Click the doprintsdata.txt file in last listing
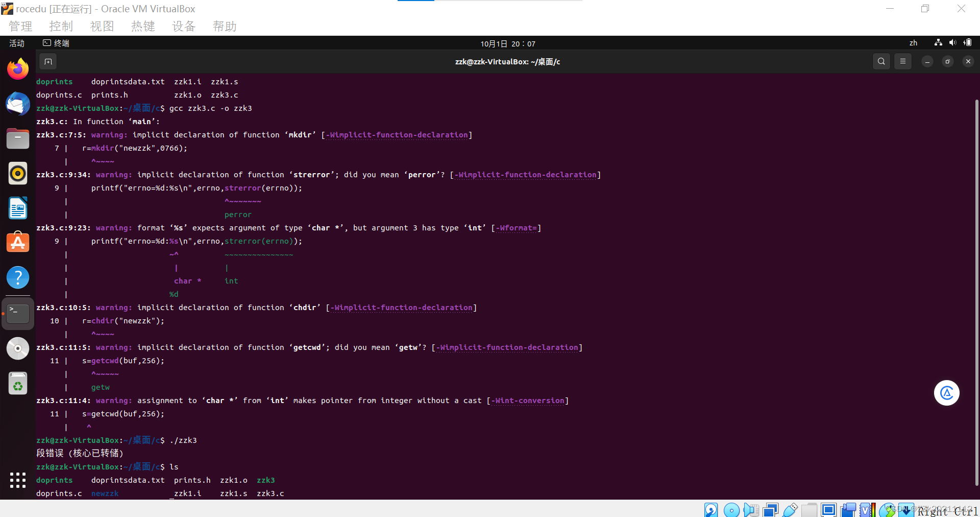Viewport: 980px width, 517px height. tap(128, 480)
